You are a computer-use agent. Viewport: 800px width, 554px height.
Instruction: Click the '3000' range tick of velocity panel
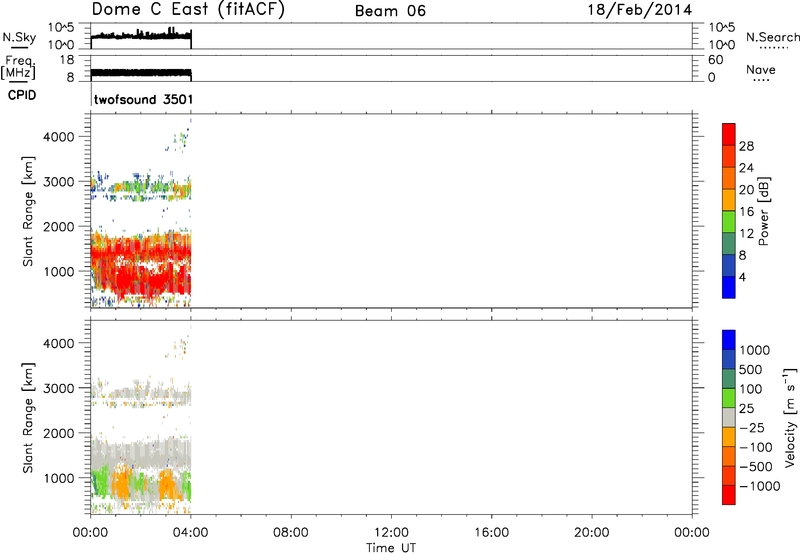click(x=59, y=388)
